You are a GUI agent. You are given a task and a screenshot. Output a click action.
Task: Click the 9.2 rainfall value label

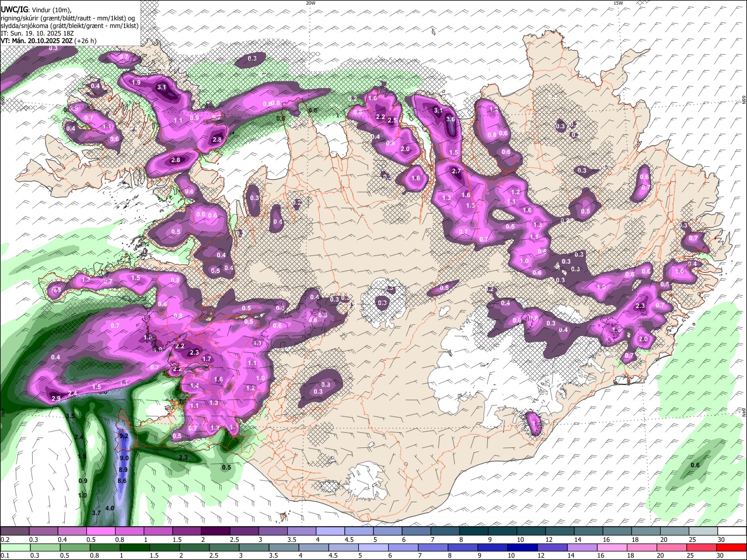coord(123,436)
